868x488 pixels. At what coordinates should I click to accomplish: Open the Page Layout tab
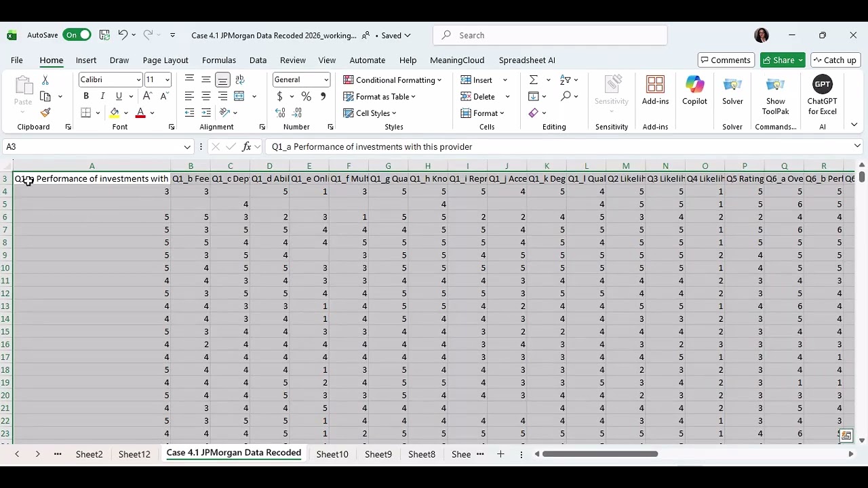(165, 60)
